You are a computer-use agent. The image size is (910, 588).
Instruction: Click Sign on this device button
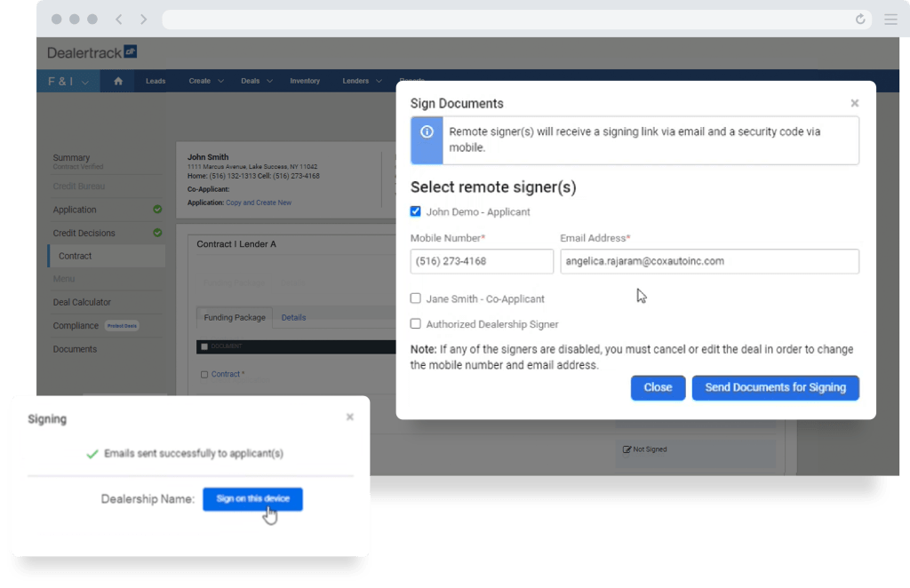coord(252,499)
